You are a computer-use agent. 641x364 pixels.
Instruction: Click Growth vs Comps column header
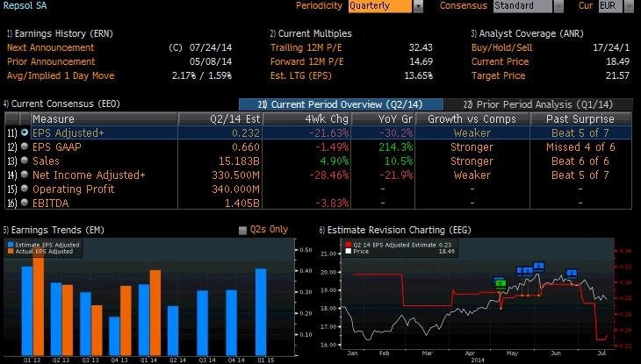coord(472,119)
